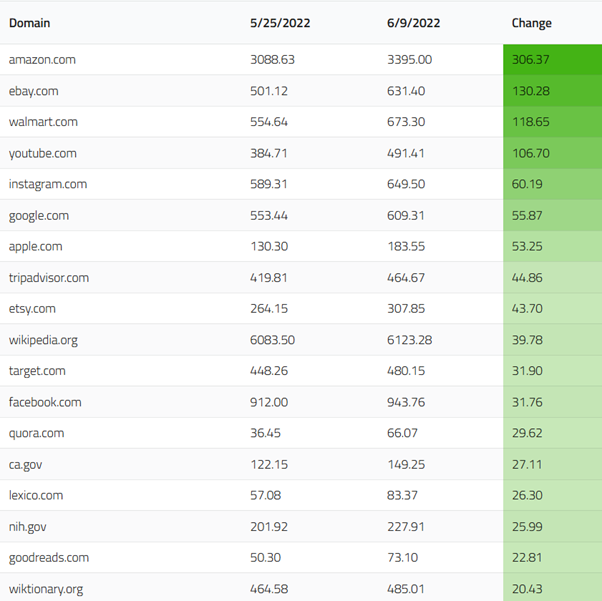The height and width of the screenshot is (601, 602).
Task: Select the etsy.com domain cell
Action: coord(32,308)
